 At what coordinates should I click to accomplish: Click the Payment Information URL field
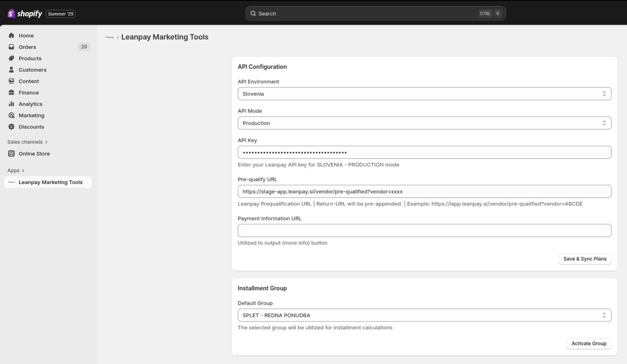pos(425,231)
